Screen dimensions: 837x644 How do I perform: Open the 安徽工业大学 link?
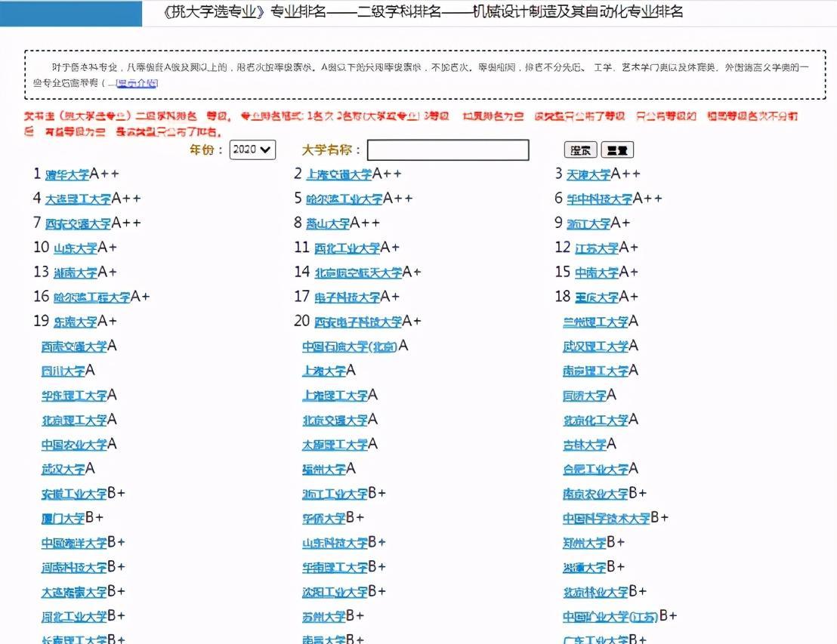coord(74,494)
